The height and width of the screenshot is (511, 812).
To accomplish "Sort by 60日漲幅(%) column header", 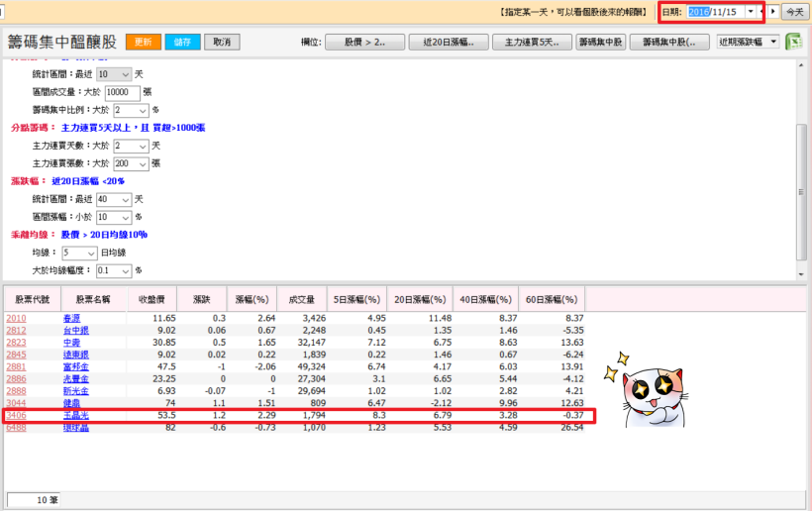I will tap(552, 299).
